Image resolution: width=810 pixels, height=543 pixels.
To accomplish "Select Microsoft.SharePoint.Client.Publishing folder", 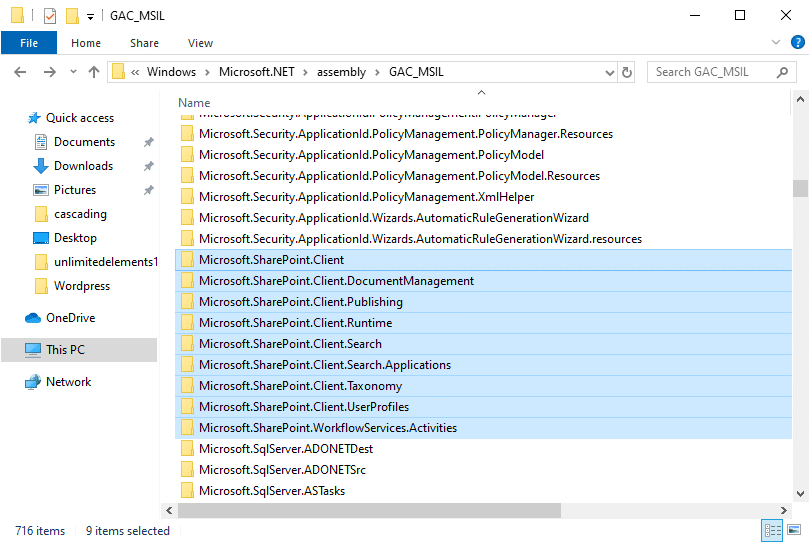I will (x=484, y=302).
